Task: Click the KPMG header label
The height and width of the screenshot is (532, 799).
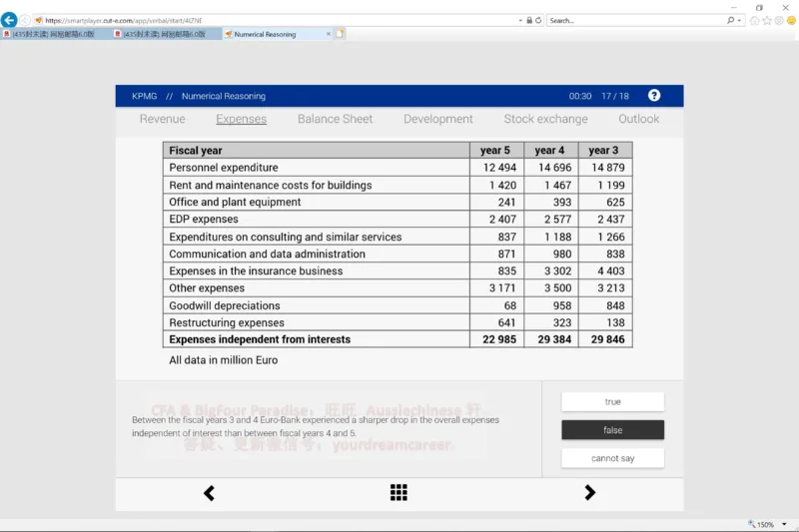Action: 144,96
